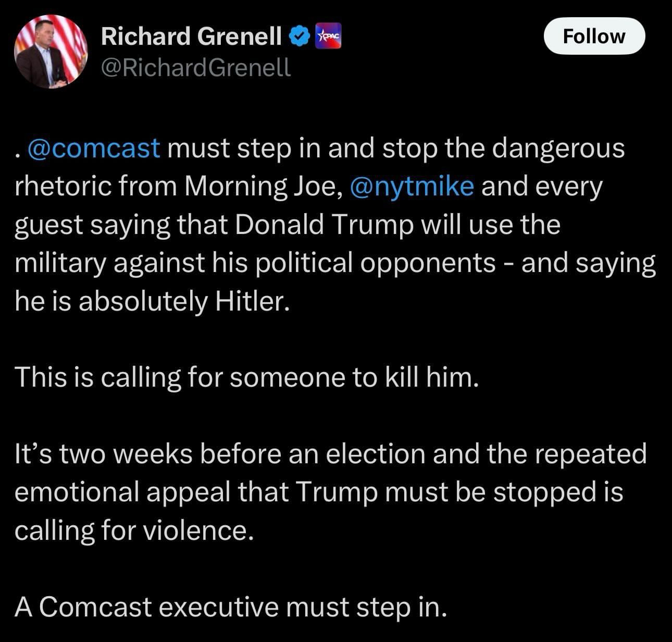This screenshot has width=672, height=642.
Task: Click the word "dangerous" in the first line
Action: pos(558,148)
